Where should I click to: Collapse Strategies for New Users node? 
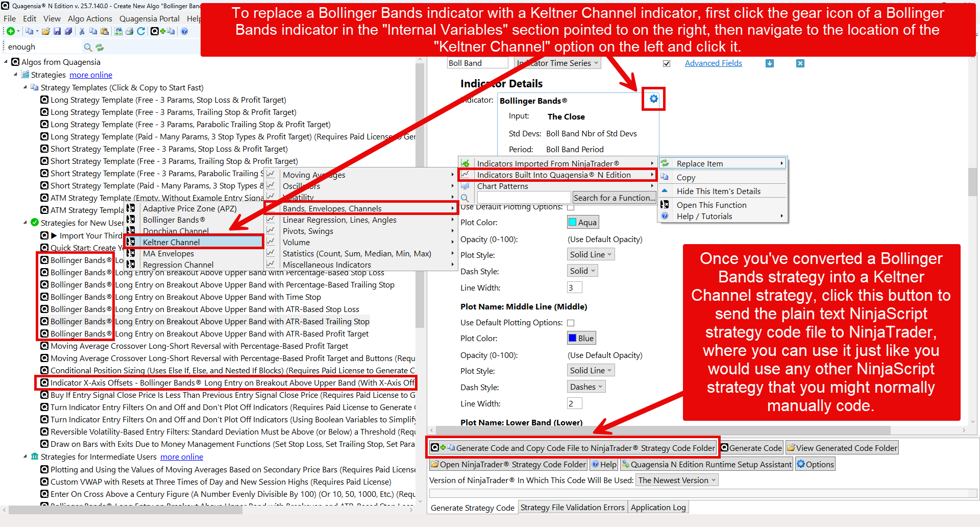(25, 223)
